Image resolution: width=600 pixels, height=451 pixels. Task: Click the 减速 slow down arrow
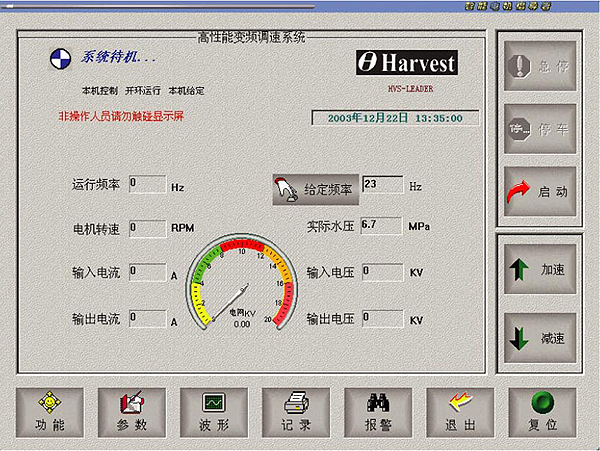(540, 337)
